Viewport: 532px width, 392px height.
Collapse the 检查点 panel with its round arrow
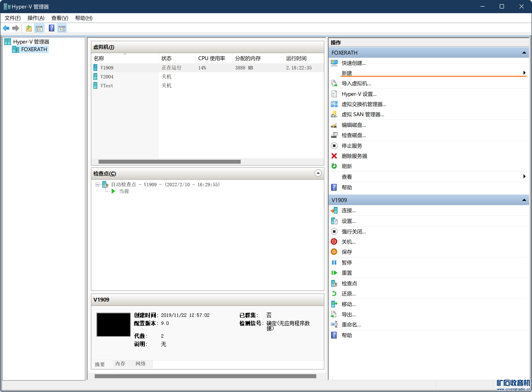318,173
